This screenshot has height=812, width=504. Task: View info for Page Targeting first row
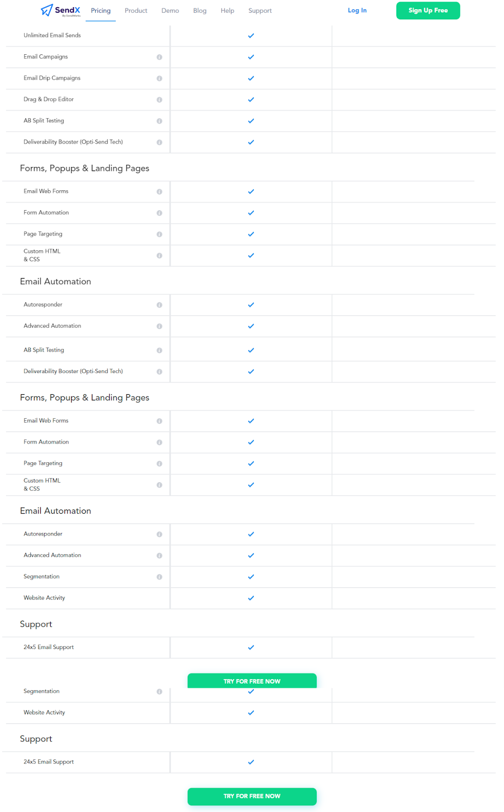click(x=159, y=234)
